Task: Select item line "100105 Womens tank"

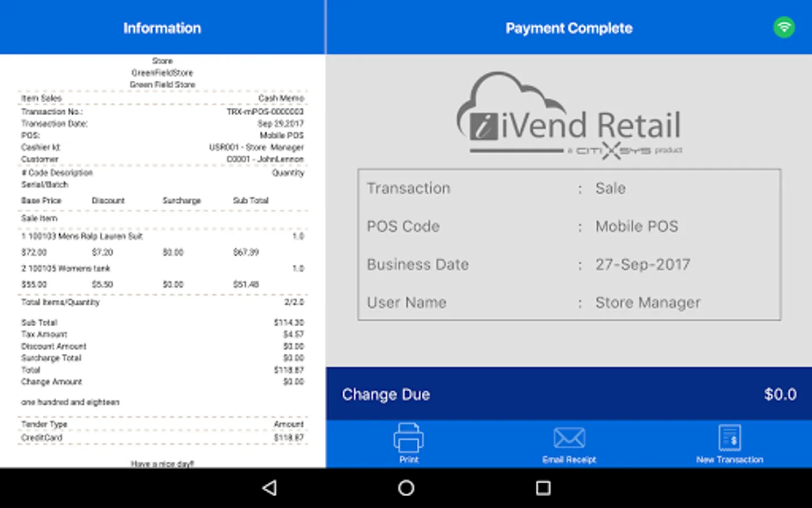Action: (69, 269)
